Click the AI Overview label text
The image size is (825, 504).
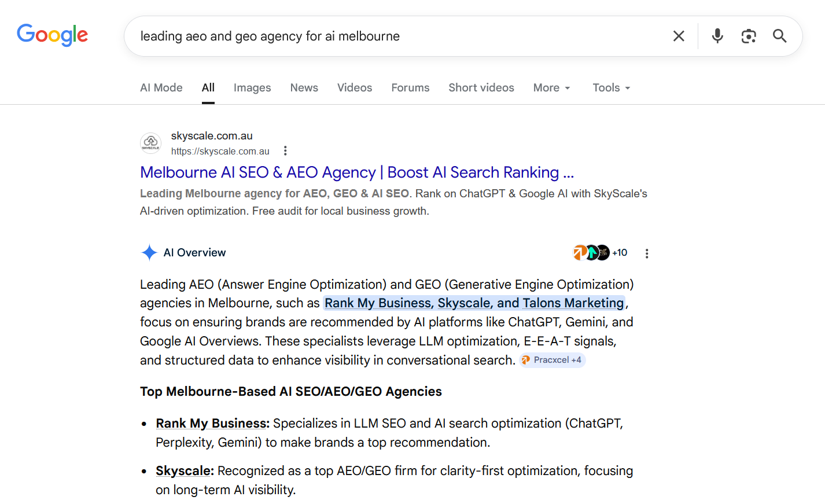[195, 253]
